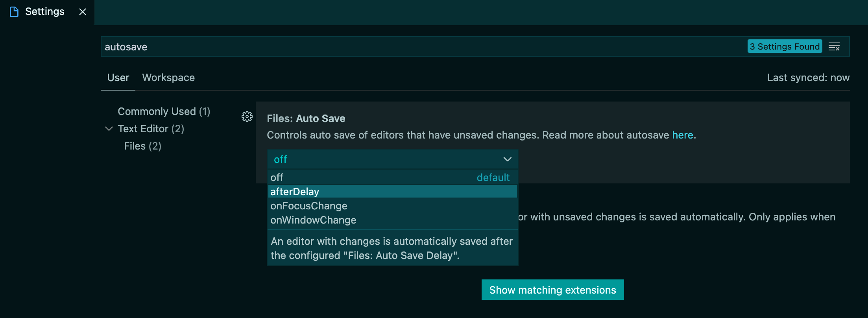Click the 3 Settings Found badge
The height and width of the screenshot is (318, 868).
785,46
